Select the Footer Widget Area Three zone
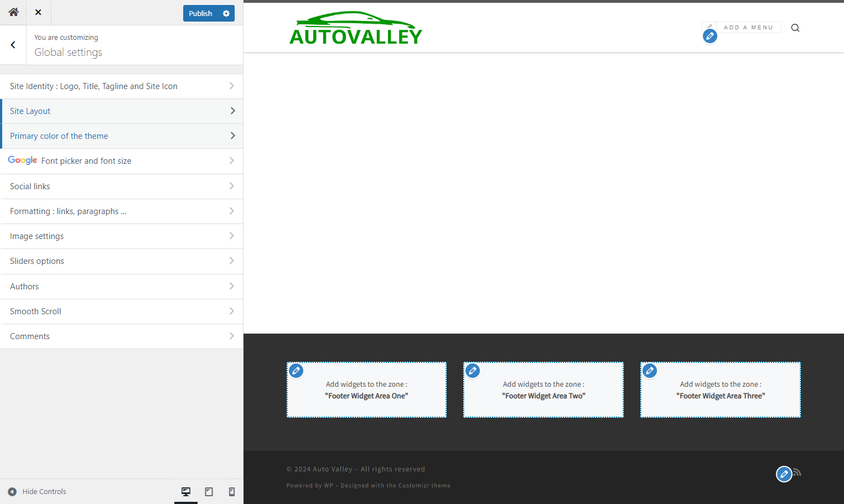844x504 pixels. click(x=721, y=390)
